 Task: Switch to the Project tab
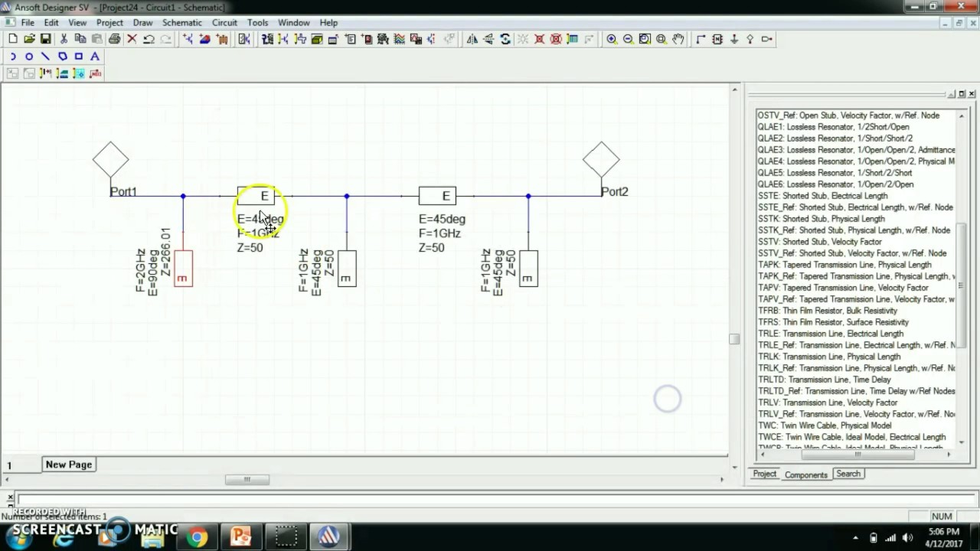(764, 474)
